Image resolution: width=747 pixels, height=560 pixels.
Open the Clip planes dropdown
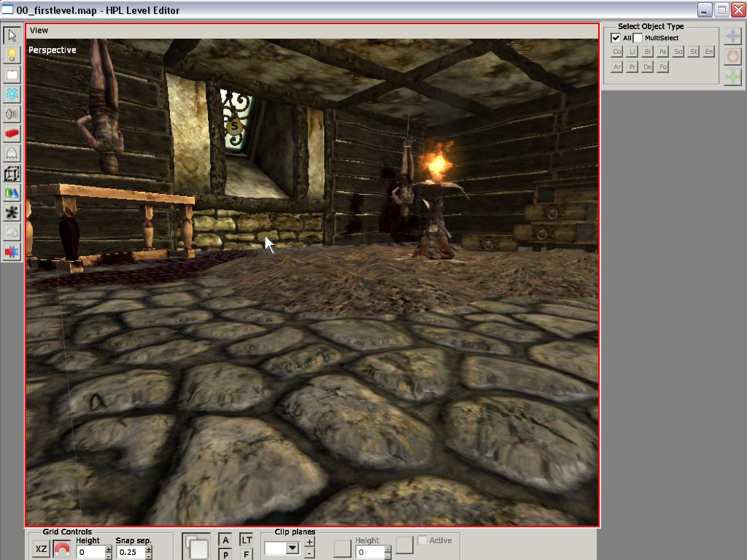(x=293, y=548)
